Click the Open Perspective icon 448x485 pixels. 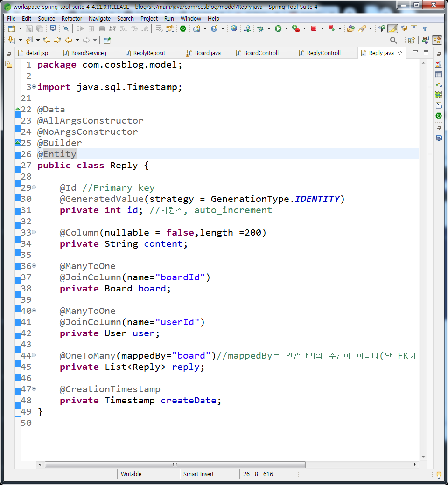tap(412, 40)
